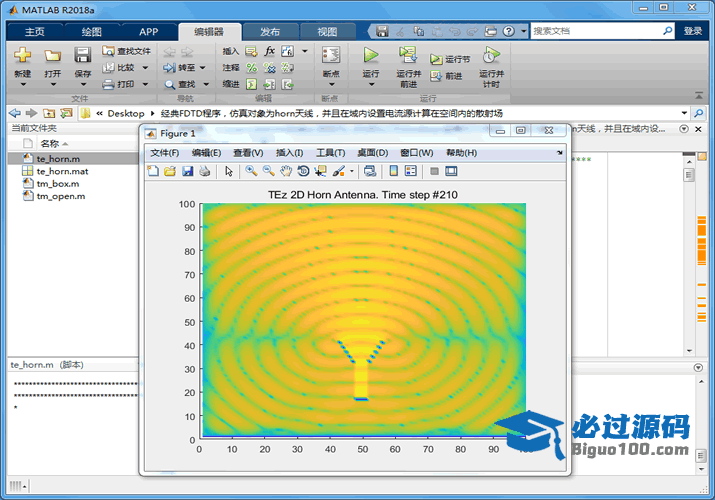Click the Show Plot Tools icon in Figure 1

(451, 171)
